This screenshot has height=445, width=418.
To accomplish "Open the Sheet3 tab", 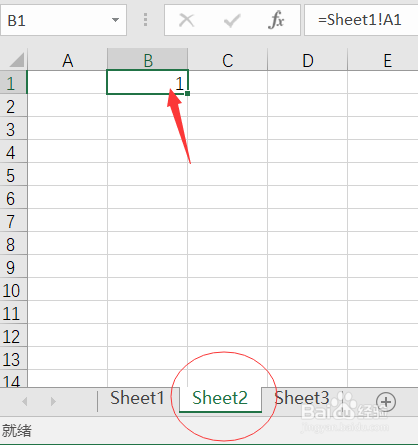I will coord(302,398).
